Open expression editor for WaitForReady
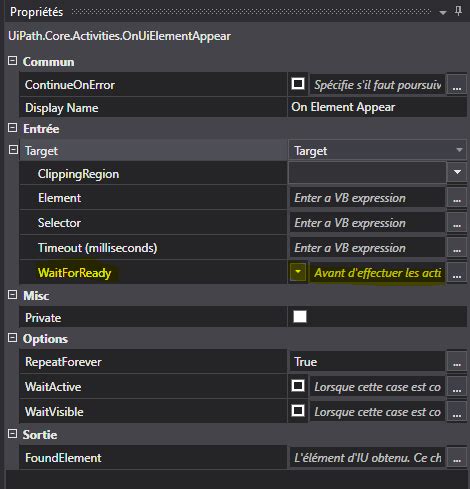The width and height of the screenshot is (470, 489). click(457, 273)
